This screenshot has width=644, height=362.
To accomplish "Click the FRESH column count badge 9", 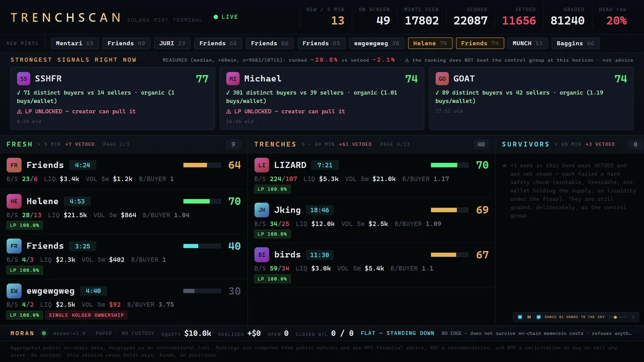I will (233, 144).
